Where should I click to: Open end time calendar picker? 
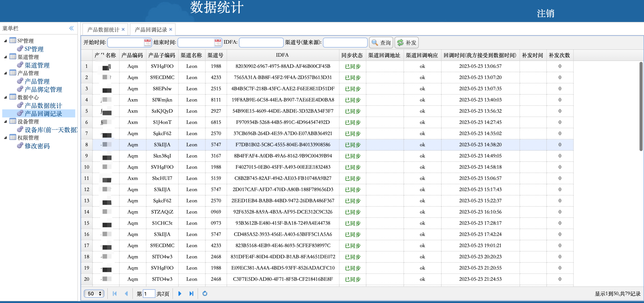click(x=218, y=42)
